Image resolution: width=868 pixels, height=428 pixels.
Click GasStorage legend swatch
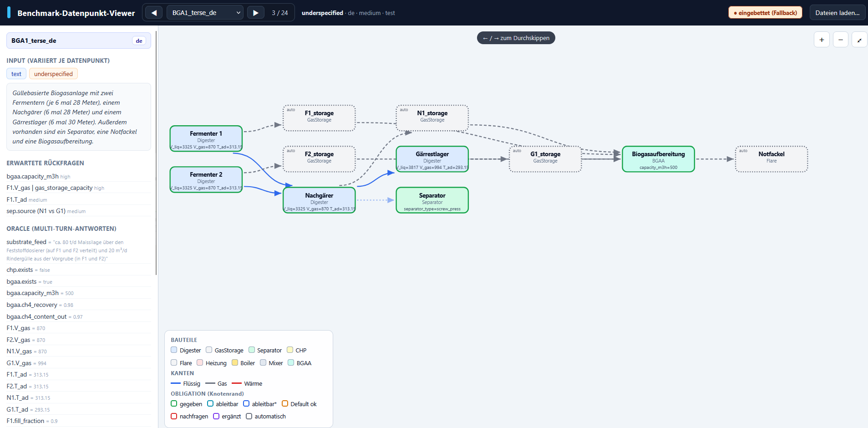tap(209, 350)
